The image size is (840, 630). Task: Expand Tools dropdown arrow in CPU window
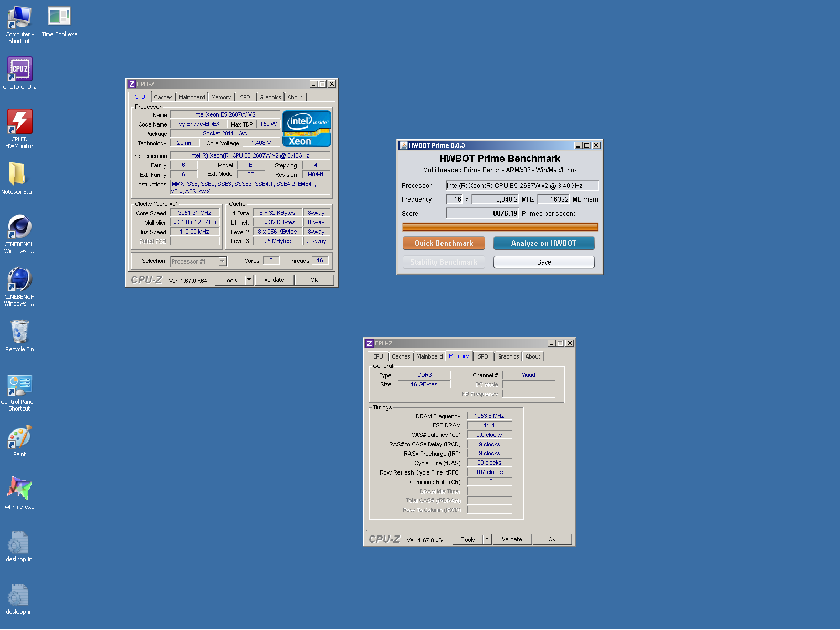pyautogui.click(x=249, y=280)
